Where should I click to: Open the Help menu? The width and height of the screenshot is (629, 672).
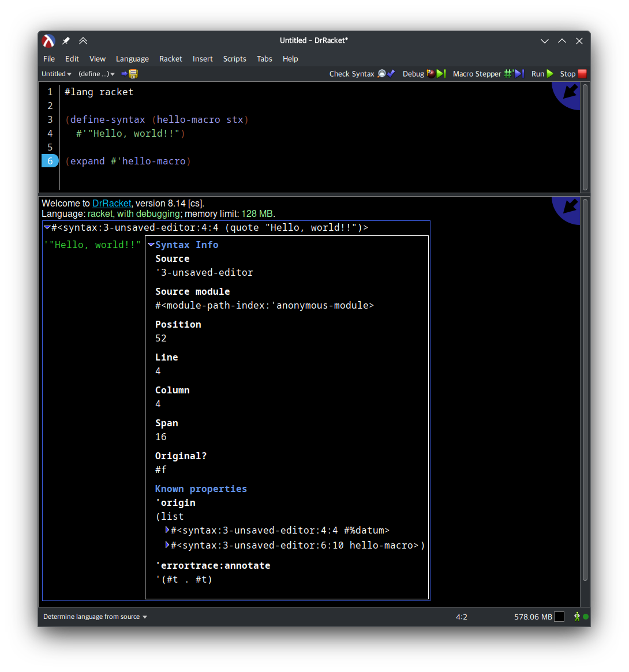click(290, 59)
